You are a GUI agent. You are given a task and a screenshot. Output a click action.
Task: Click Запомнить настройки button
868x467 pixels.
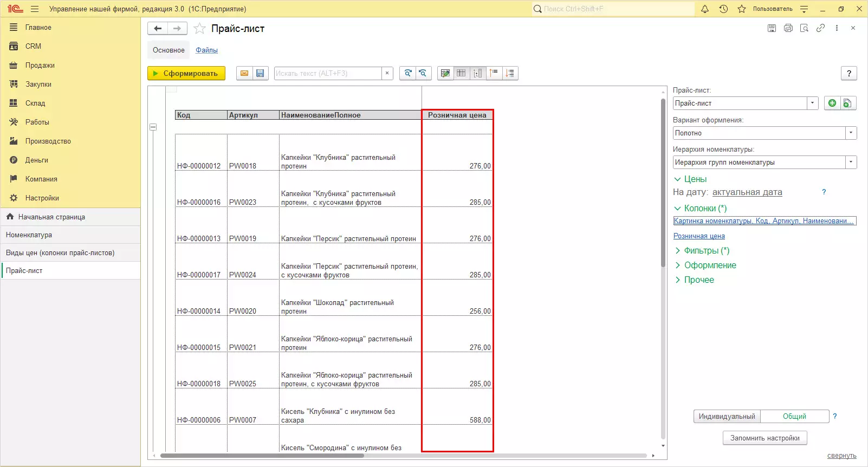[x=765, y=438]
